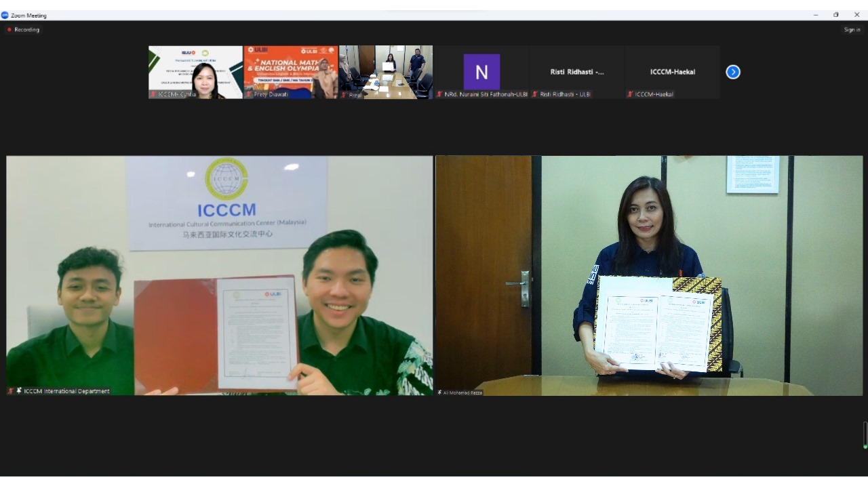Select ICCCM-Cynthia participant thumbnail
This screenshot has width=868, height=486.
(x=195, y=73)
